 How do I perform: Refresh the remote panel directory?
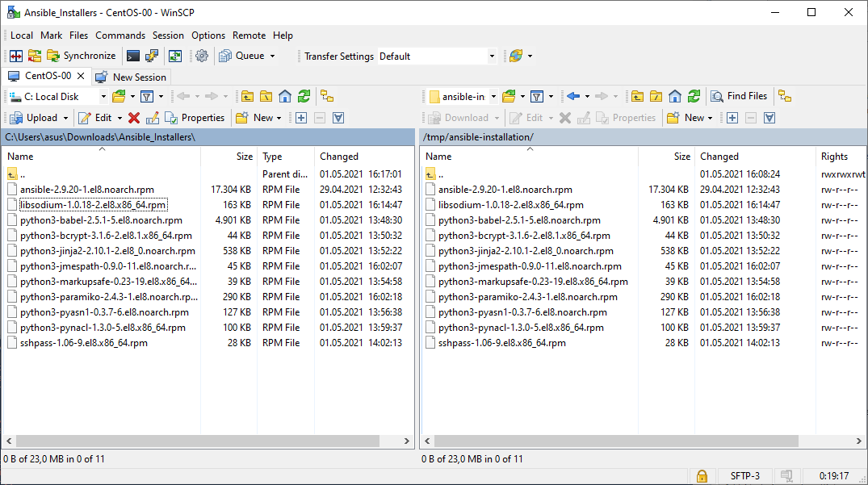tap(694, 96)
